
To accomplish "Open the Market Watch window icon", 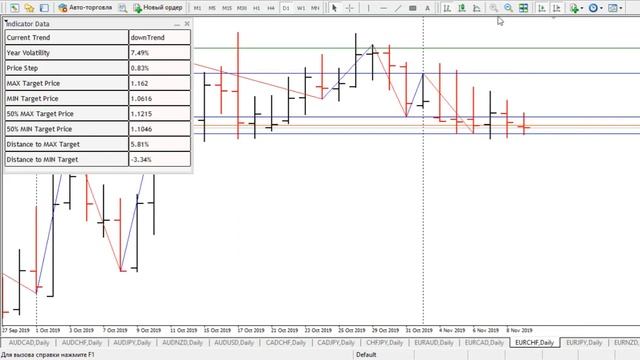I will [14, 8].
